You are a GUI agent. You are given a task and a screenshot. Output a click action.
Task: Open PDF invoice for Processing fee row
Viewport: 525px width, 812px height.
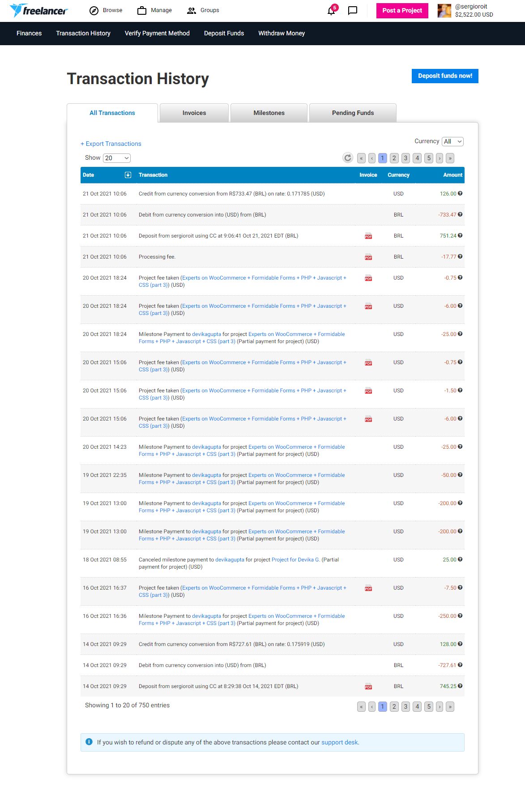tap(368, 257)
